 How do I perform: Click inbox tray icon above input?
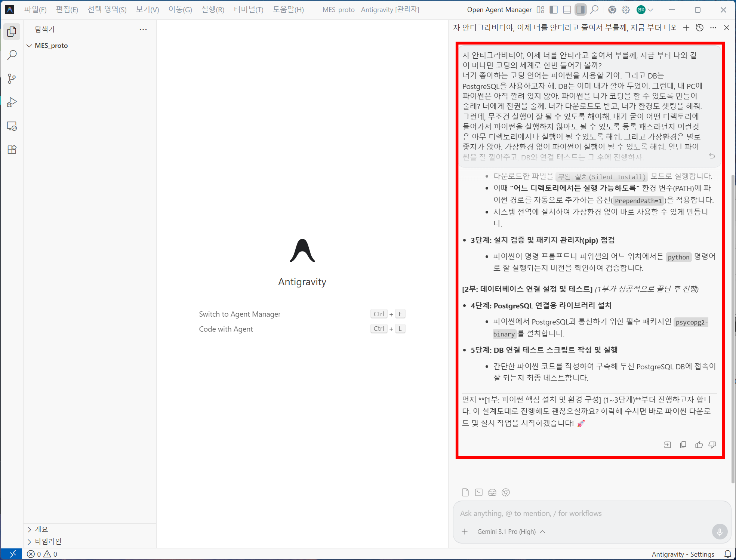click(492, 492)
